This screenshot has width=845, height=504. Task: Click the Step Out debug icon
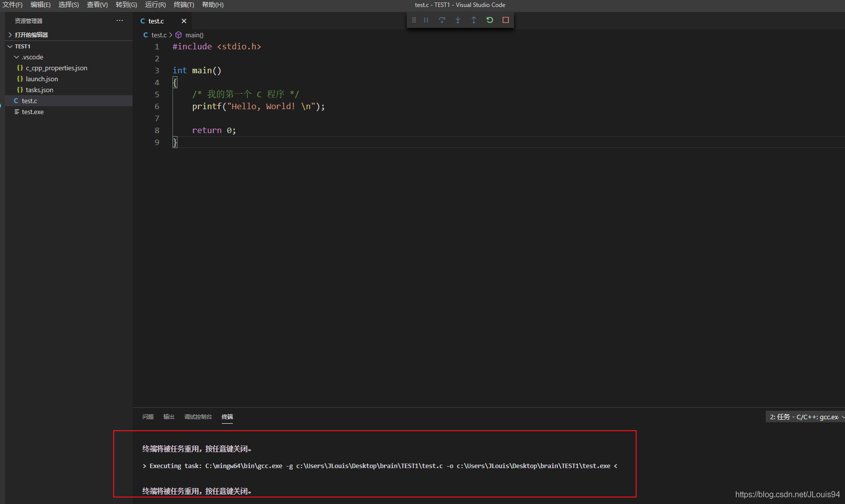(474, 20)
